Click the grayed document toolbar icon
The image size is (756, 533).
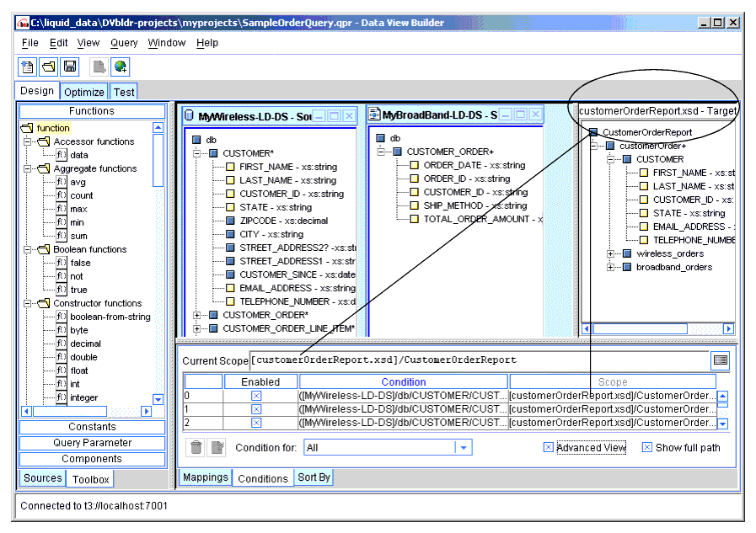click(x=99, y=67)
